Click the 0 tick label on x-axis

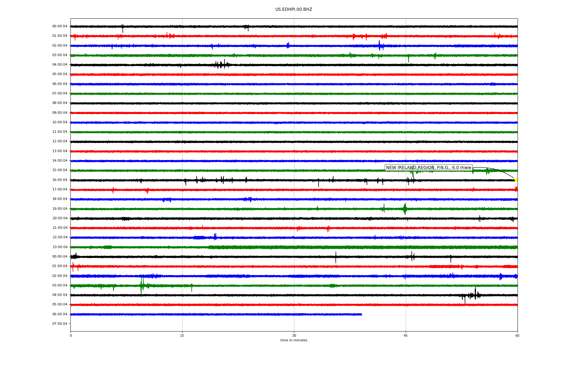coord(71,336)
